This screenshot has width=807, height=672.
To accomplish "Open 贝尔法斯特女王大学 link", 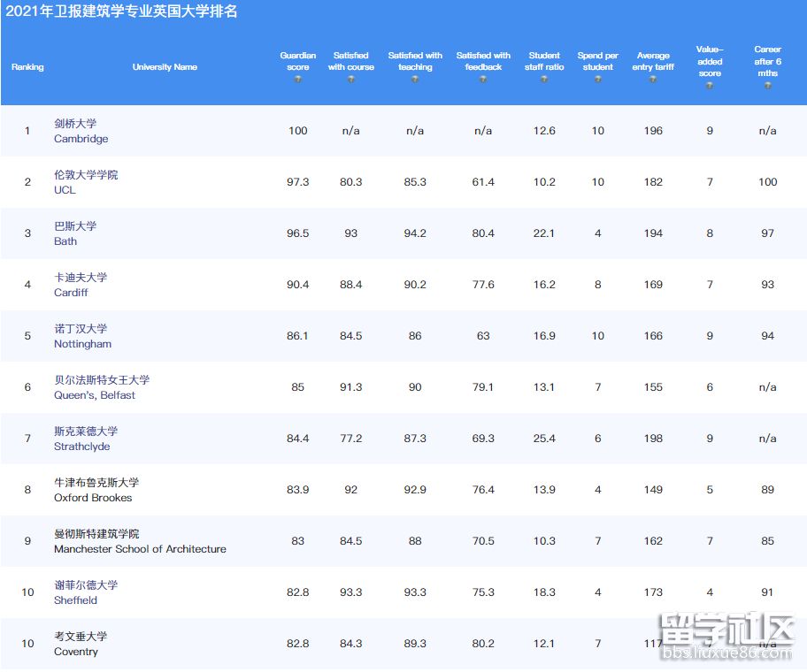I will [102, 380].
